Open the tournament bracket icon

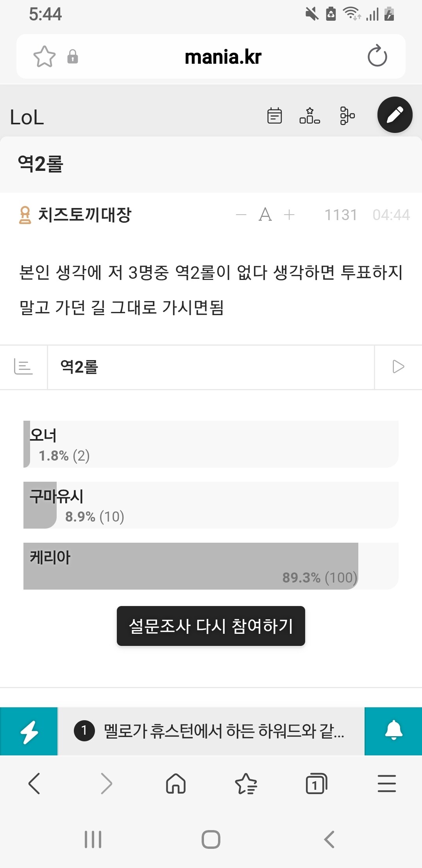347,116
